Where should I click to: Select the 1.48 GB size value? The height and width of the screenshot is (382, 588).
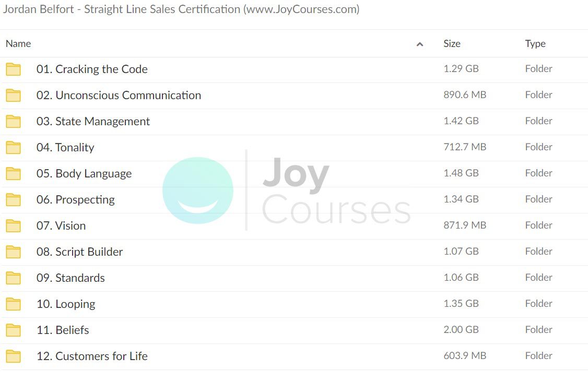pyautogui.click(x=461, y=173)
